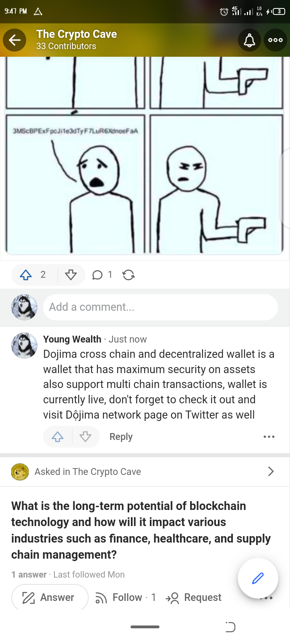Request answers with the Request button
Viewport: 290px width, 644px height.
[x=193, y=597]
